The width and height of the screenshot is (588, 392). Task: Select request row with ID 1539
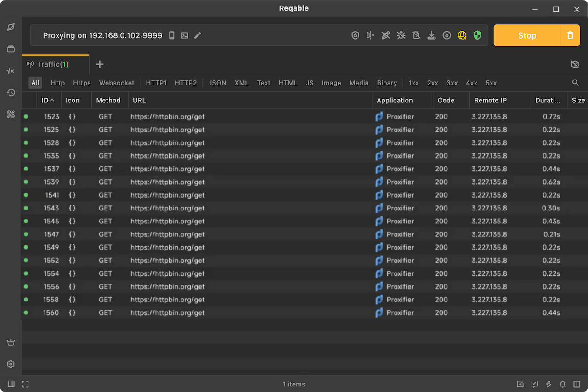click(305, 182)
